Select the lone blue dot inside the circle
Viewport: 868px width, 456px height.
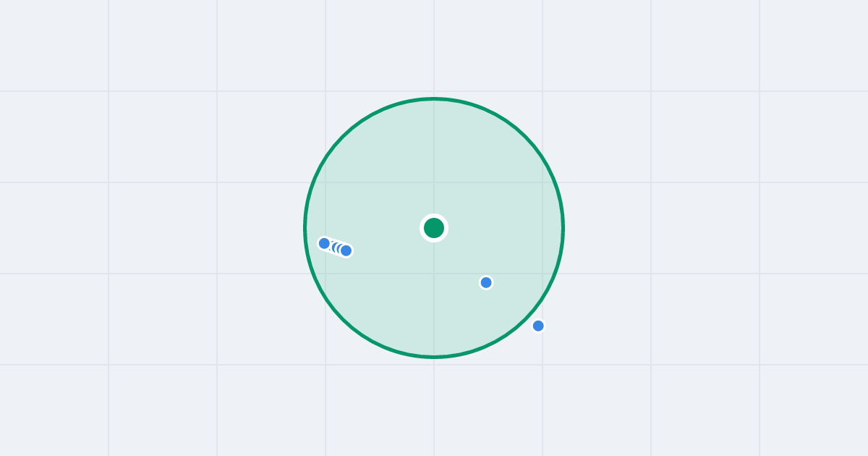[x=486, y=282]
